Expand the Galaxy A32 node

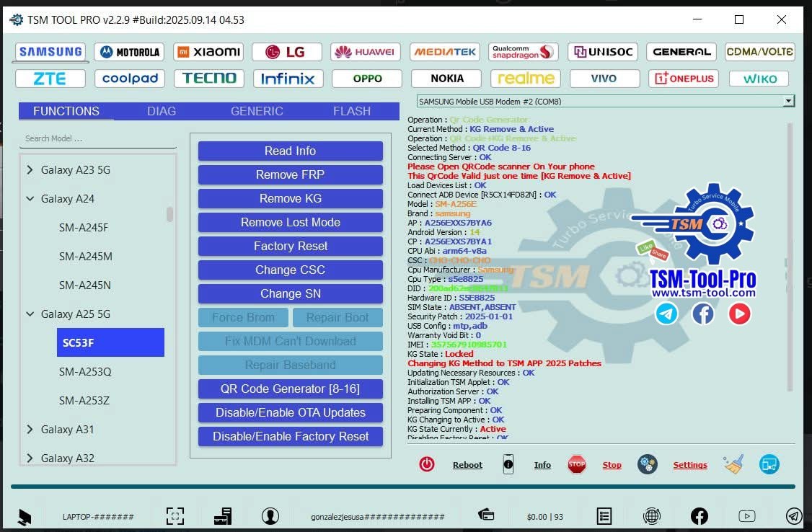click(30, 458)
